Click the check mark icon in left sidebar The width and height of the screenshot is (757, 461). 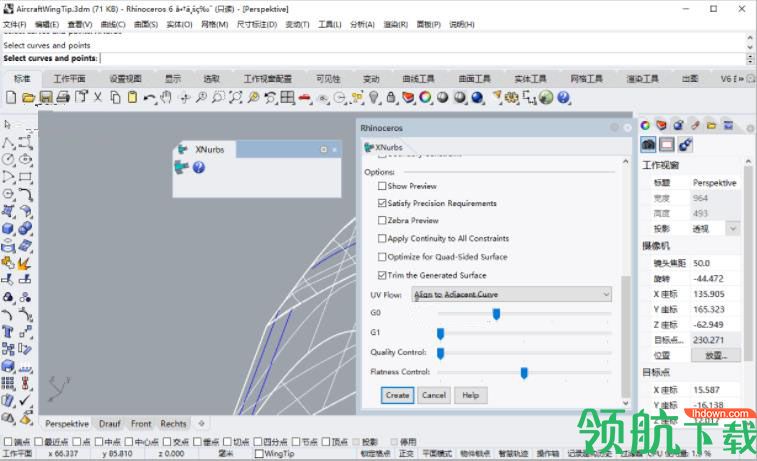pos(25,400)
